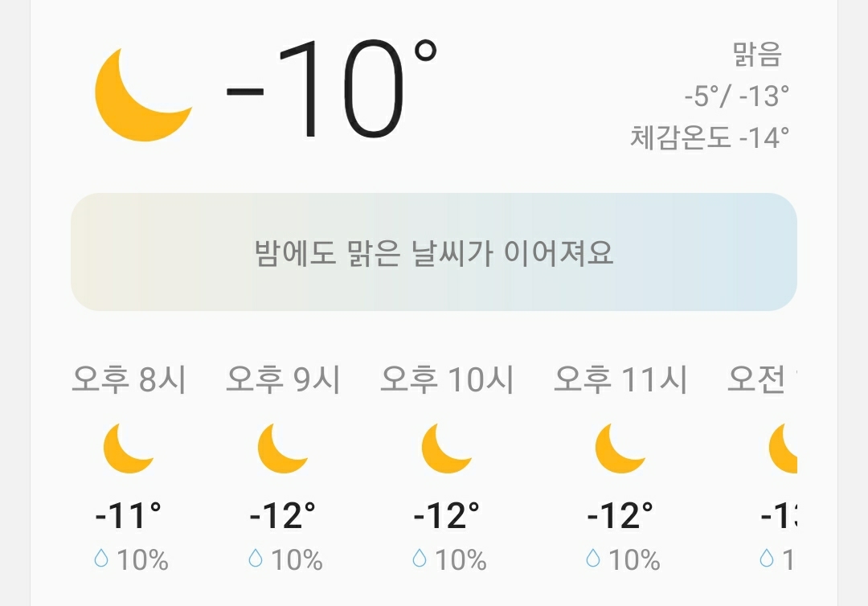
Task: Tap the moon icon for 오후 8시
Action: click(x=127, y=448)
